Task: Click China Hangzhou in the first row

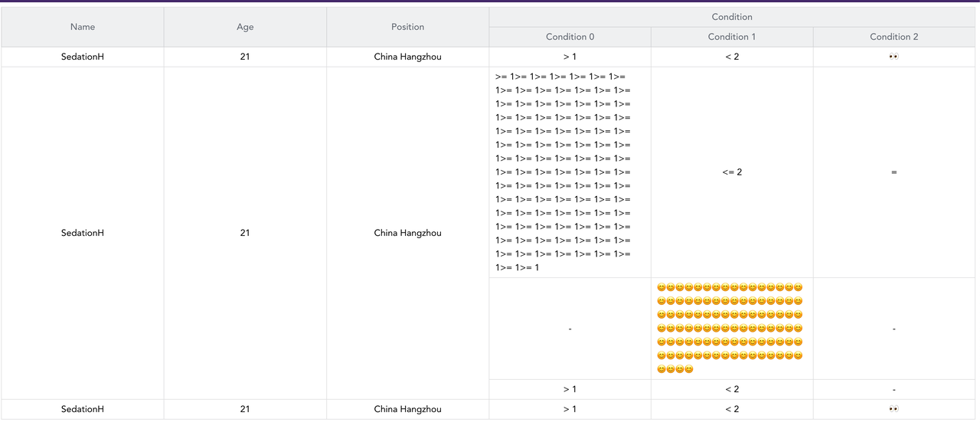Action: (407, 57)
